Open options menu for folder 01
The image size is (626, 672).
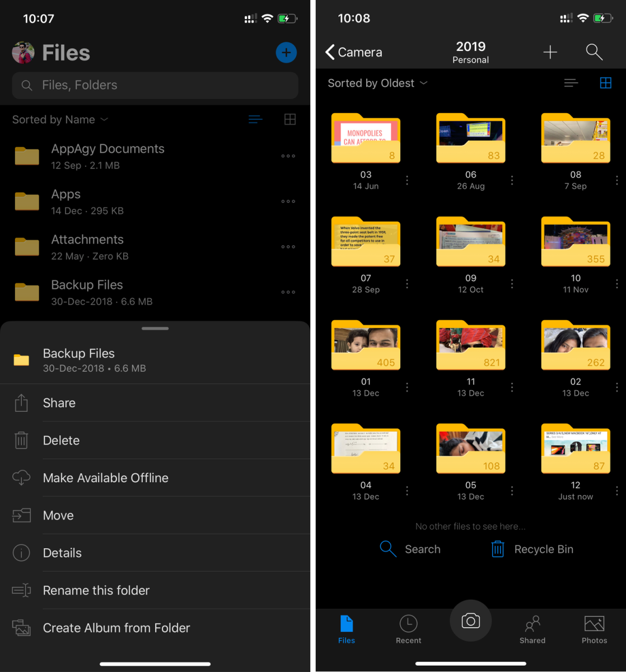tap(407, 388)
